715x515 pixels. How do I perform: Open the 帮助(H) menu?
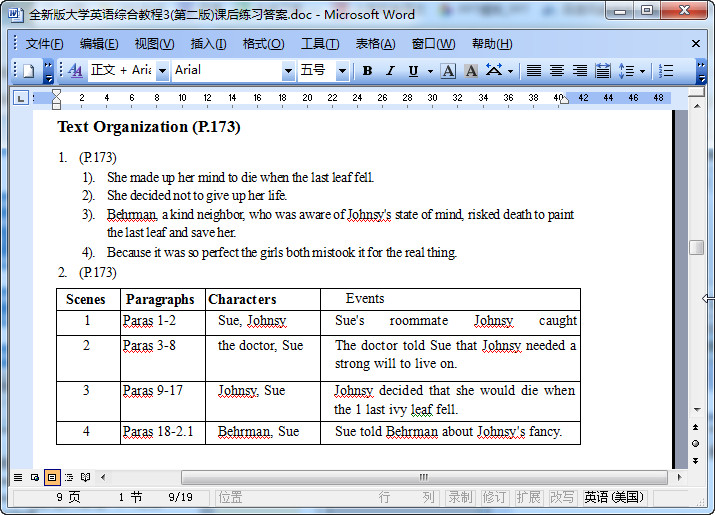[x=492, y=44]
